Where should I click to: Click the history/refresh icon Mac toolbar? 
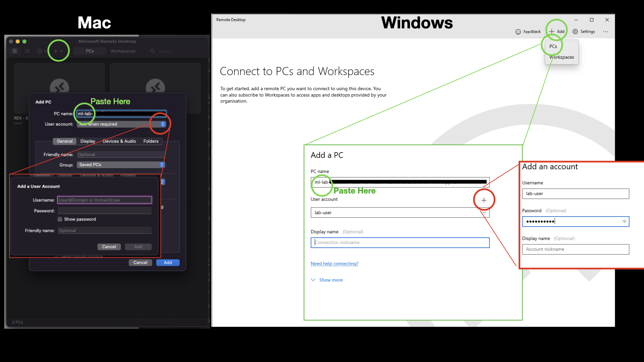pyautogui.click(x=41, y=51)
